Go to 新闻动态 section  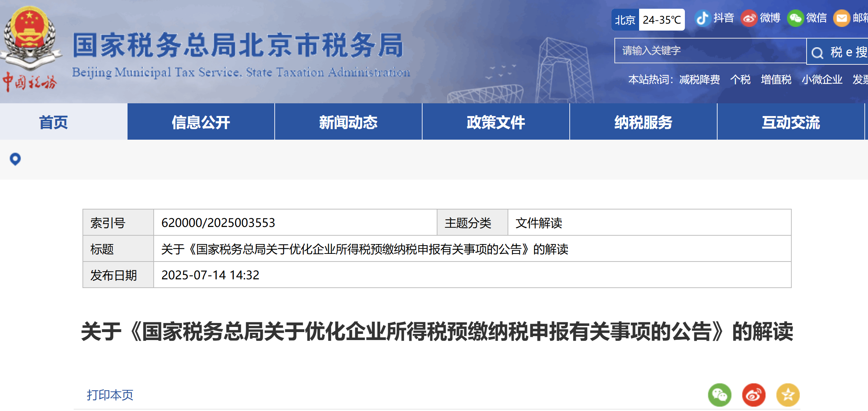pyautogui.click(x=348, y=122)
